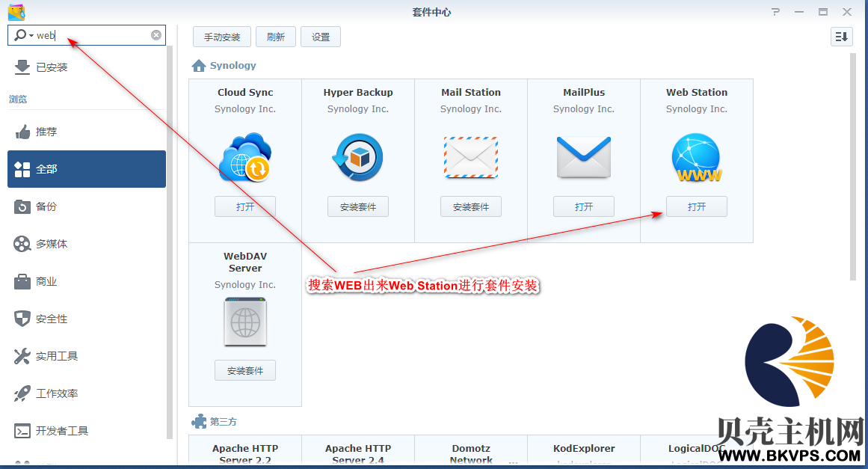Screen dimensions: 868x469
Task: Click the sort order icon button
Action: pyautogui.click(x=841, y=37)
